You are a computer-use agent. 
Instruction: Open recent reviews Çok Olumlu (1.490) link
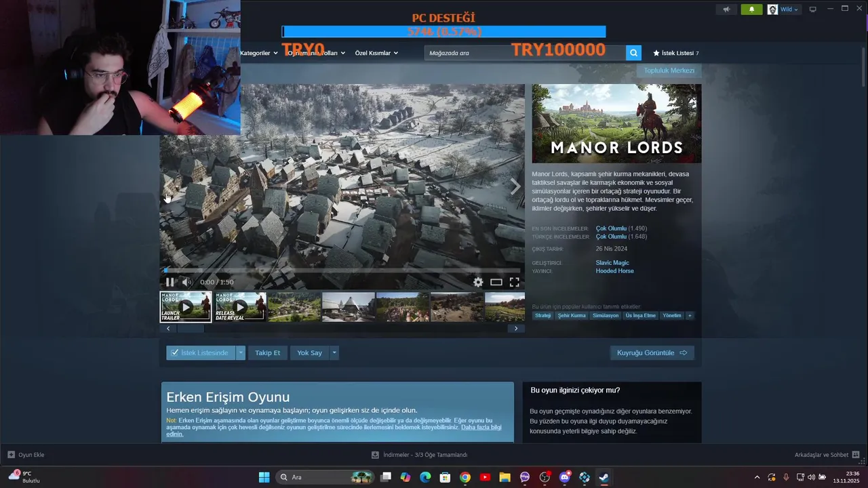click(x=621, y=228)
